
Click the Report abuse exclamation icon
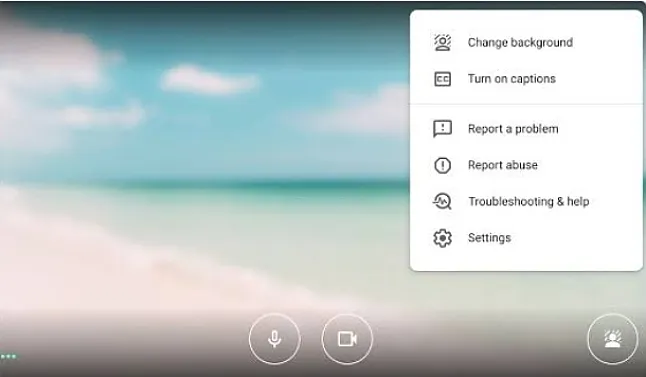pyautogui.click(x=442, y=165)
